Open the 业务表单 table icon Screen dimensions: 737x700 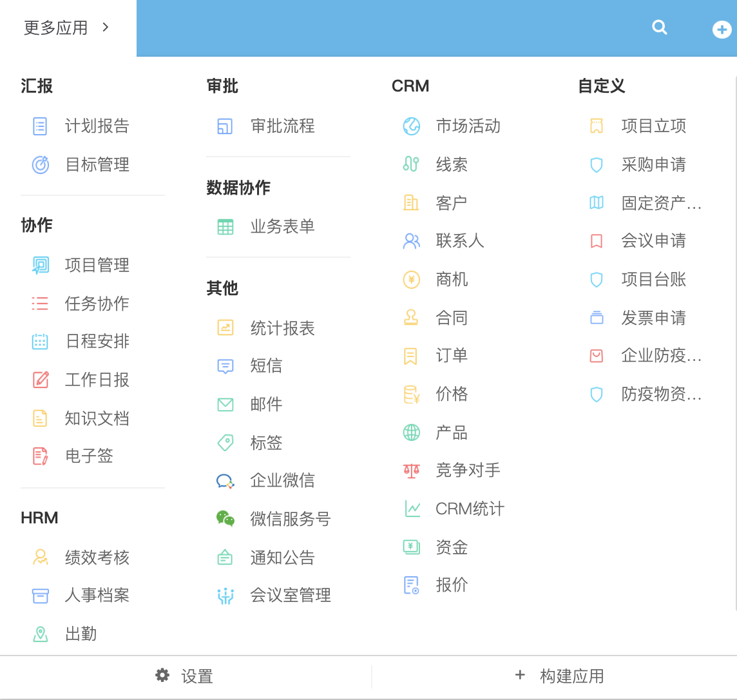coord(225,227)
